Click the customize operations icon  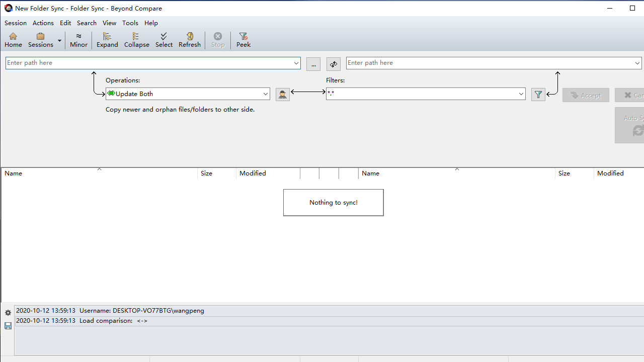tap(282, 95)
